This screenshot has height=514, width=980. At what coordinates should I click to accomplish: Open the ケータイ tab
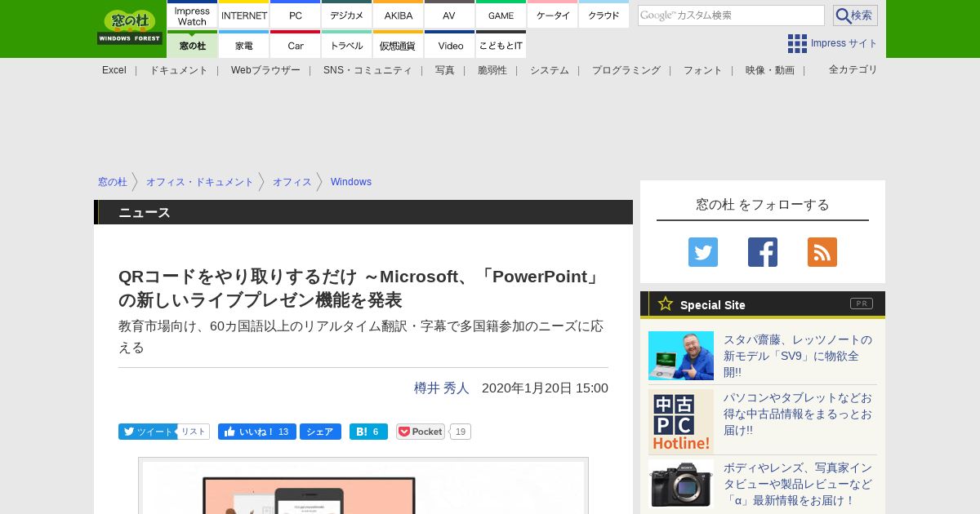point(553,15)
